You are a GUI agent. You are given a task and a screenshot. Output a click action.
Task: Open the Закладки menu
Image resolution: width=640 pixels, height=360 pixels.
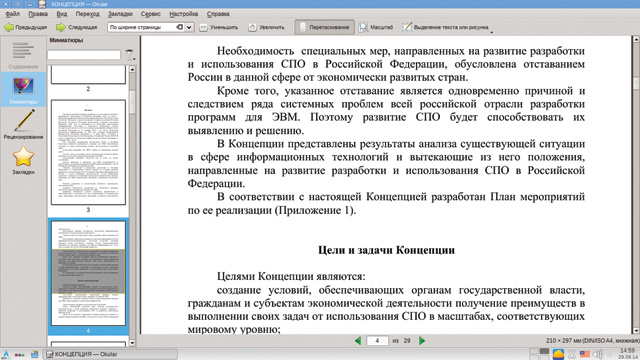[120, 14]
